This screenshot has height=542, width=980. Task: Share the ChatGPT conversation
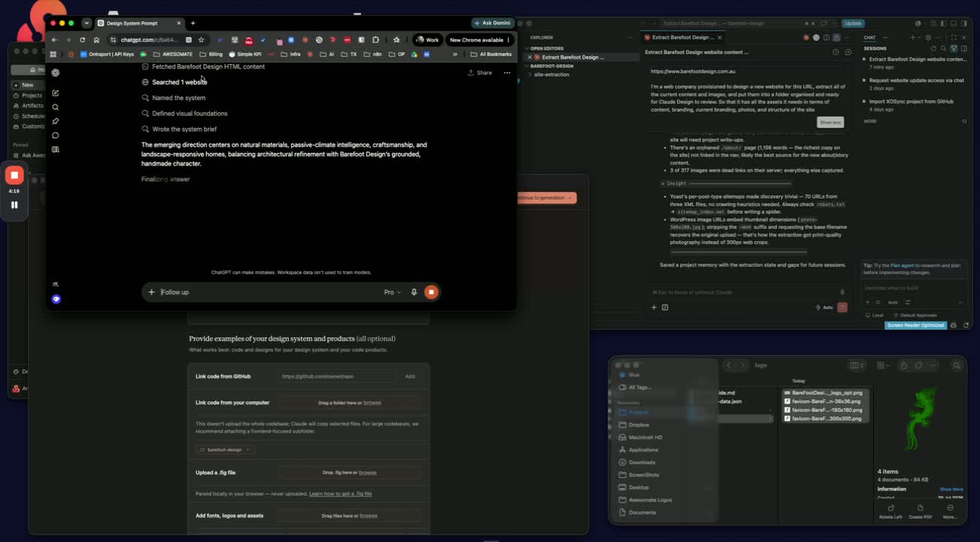[480, 73]
